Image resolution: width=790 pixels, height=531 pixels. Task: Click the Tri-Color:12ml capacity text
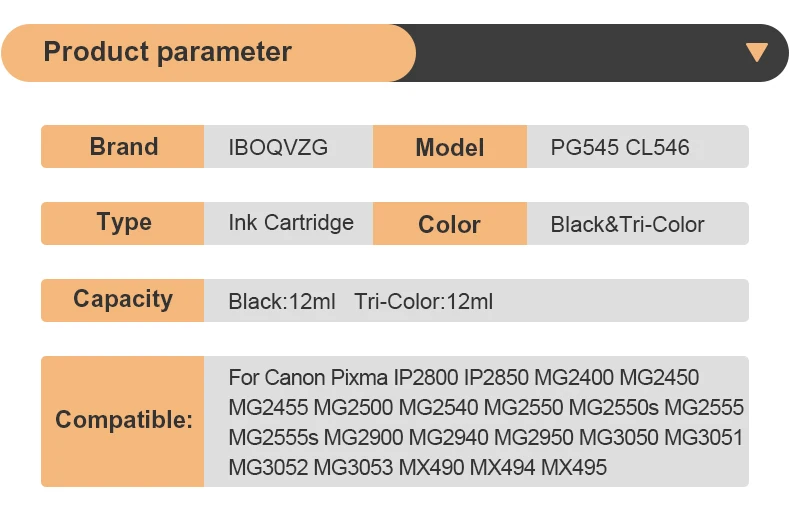(x=424, y=301)
